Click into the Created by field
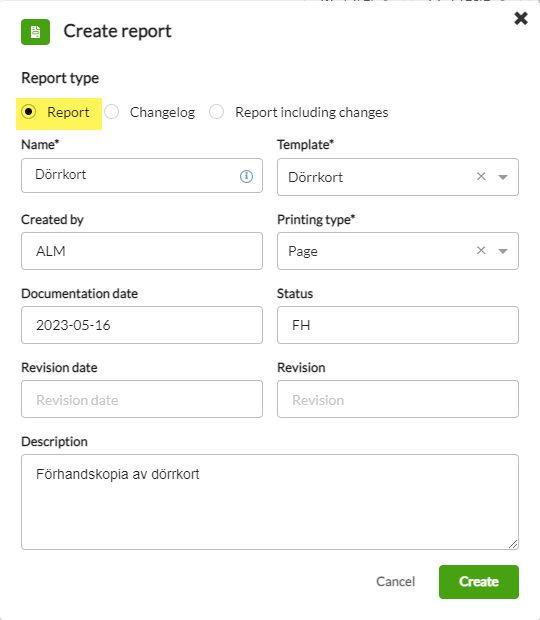 142,251
